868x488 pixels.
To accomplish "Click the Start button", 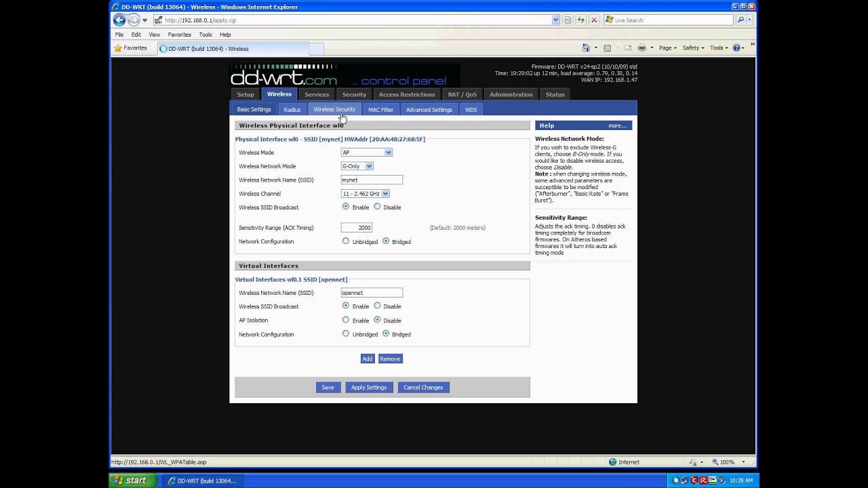I will [x=133, y=481].
